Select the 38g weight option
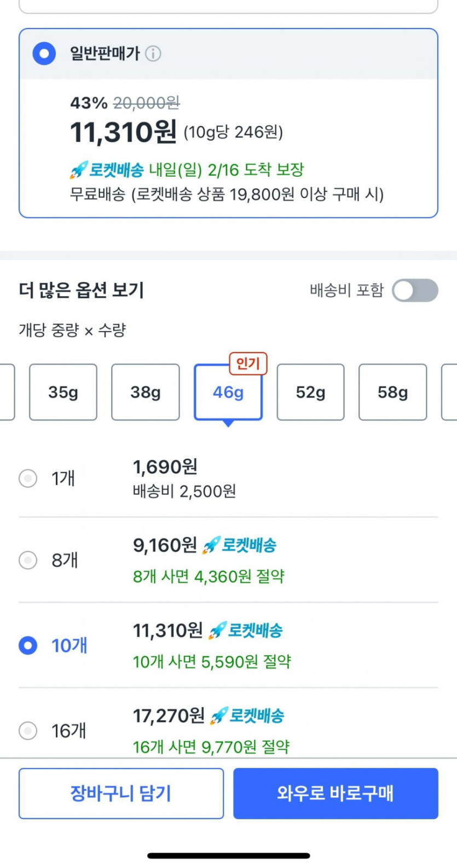Image resolution: width=457 pixels, height=868 pixels. [146, 392]
